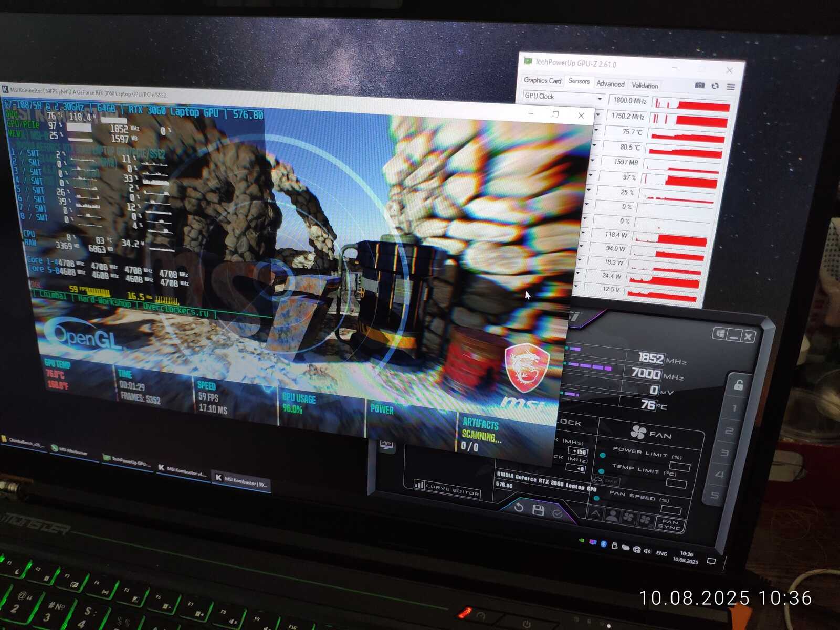Open the notification center icon
This screenshot has height=630, width=840.
click(711, 561)
